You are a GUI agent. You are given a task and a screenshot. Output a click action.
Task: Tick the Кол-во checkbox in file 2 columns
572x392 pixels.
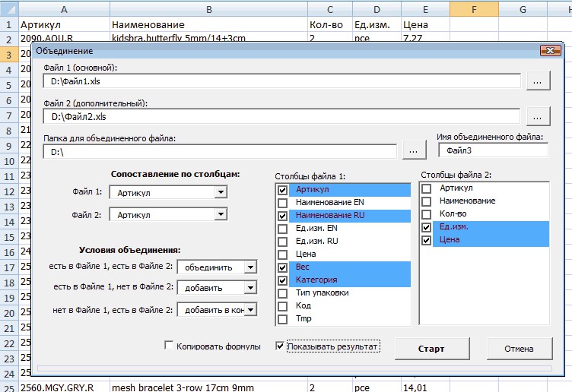pyautogui.click(x=426, y=214)
